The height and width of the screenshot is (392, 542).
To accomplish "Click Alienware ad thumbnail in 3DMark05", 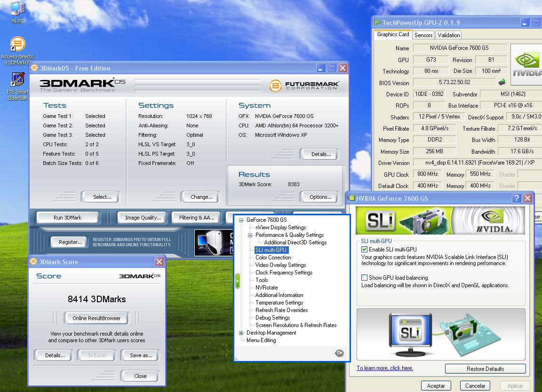I will [x=214, y=243].
